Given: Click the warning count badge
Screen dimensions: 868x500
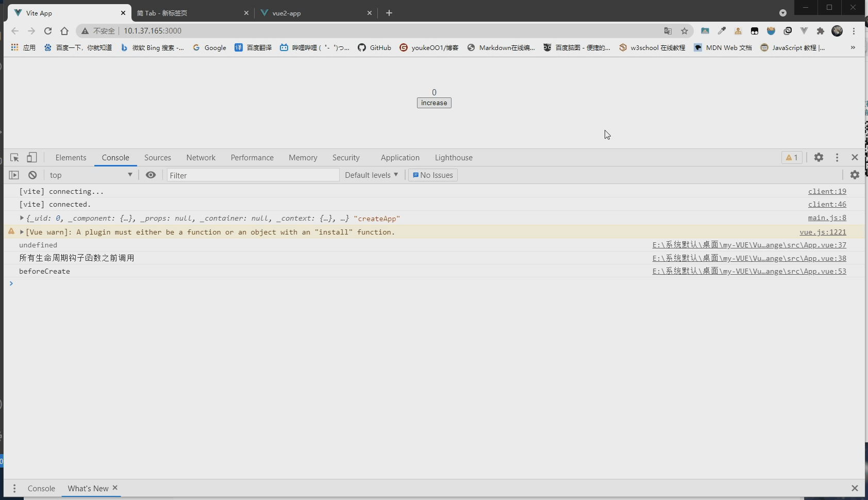Looking at the screenshot, I should 792,158.
